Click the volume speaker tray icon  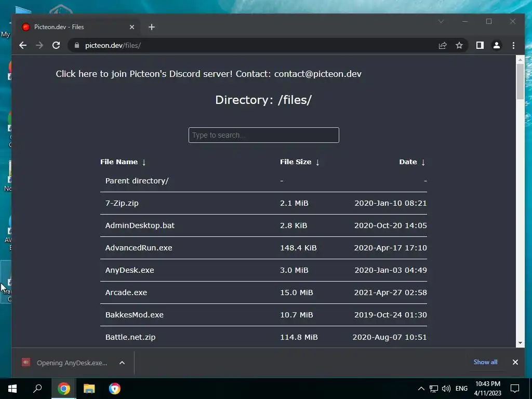[446, 389]
